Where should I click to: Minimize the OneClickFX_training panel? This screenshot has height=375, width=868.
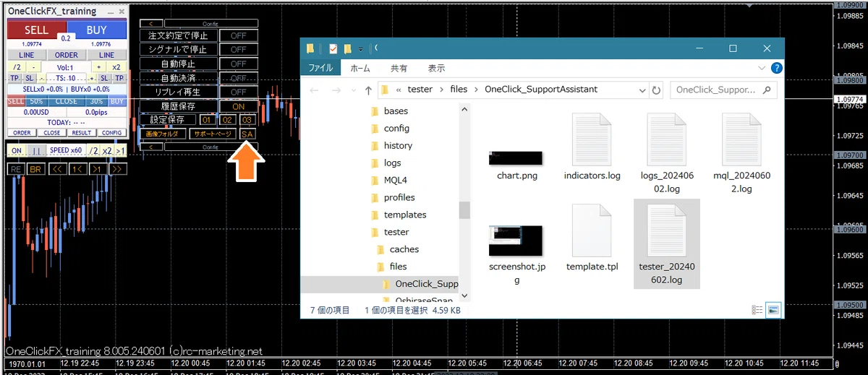pyautogui.click(x=111, y=12)
